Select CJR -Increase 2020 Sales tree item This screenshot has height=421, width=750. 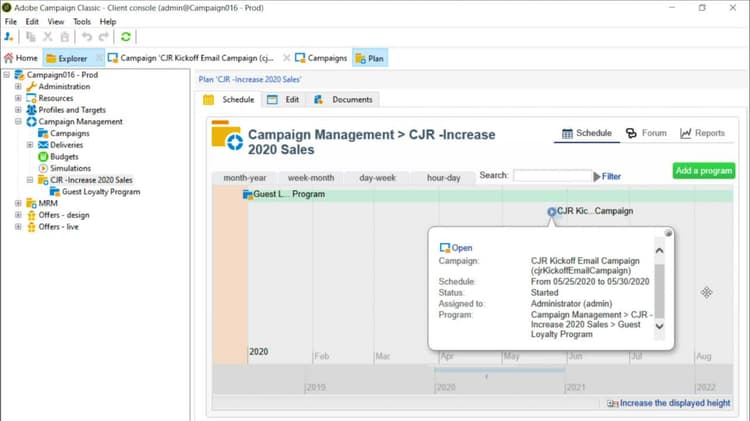click(x=85, y=180)
